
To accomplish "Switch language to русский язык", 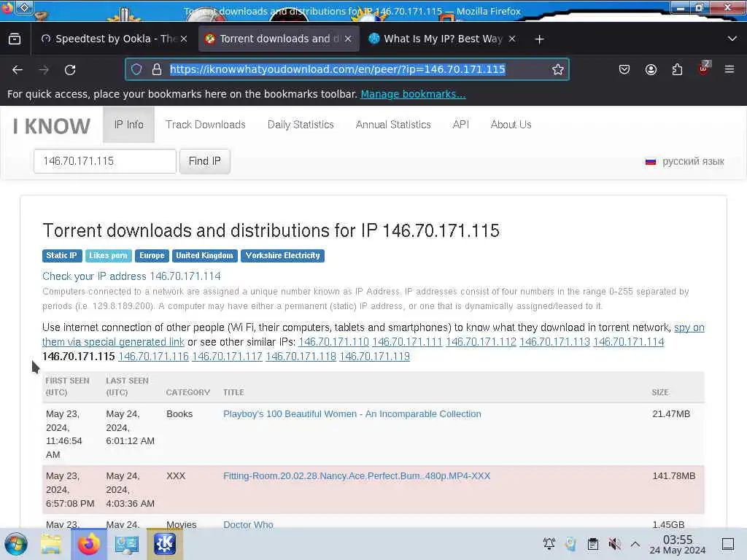I will pos(684,161).
